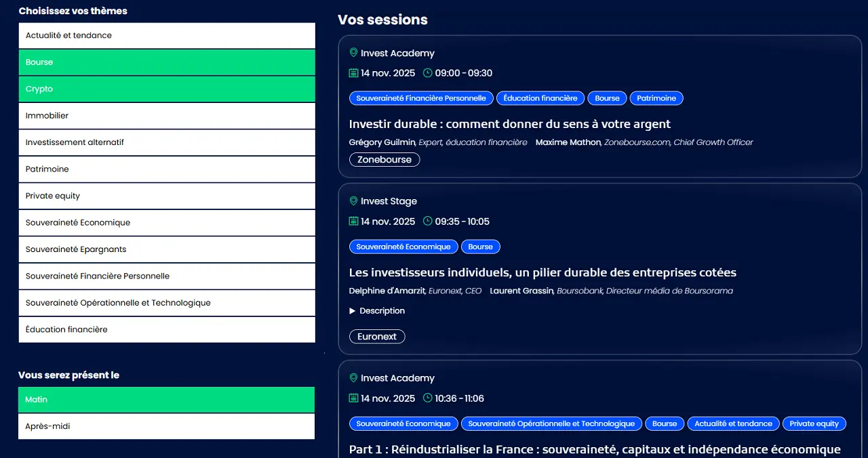Click the Zonebourse tag on the first session
The height and width of the screenshot is (458, 868).
pos(384,159)
